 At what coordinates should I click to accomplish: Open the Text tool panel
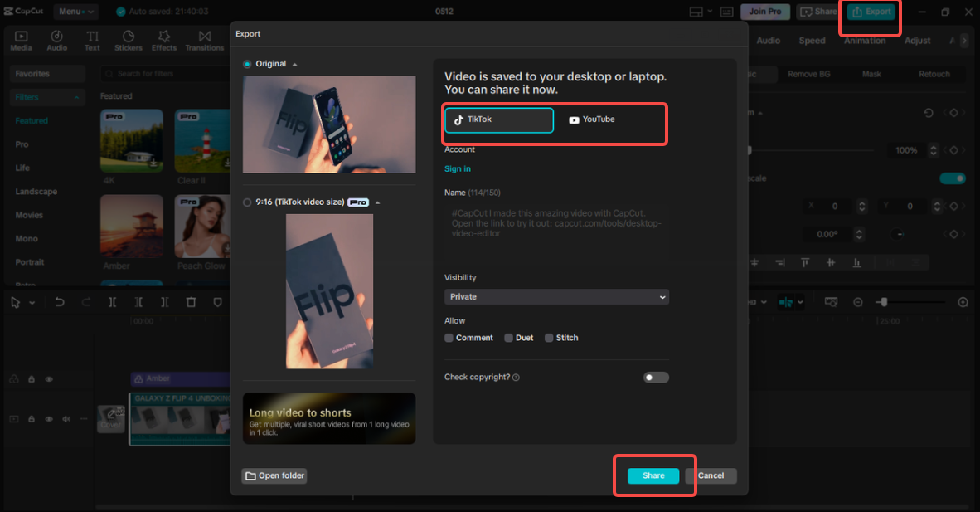[93, 41]
